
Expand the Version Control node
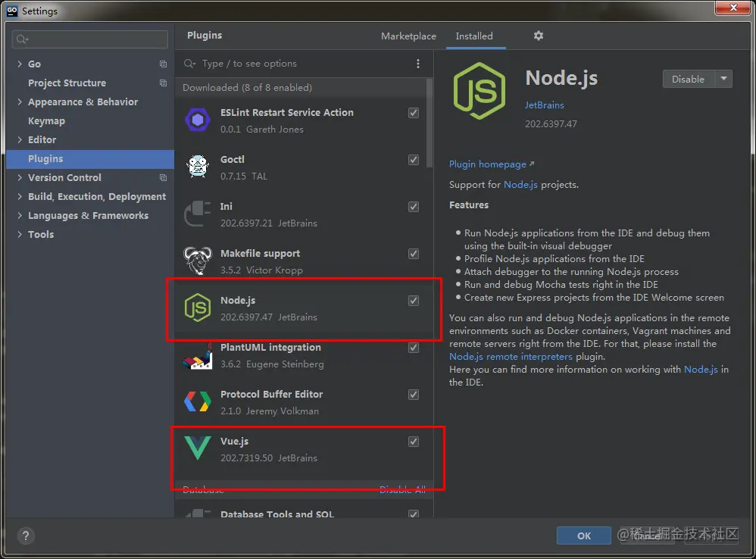(20, 177)
